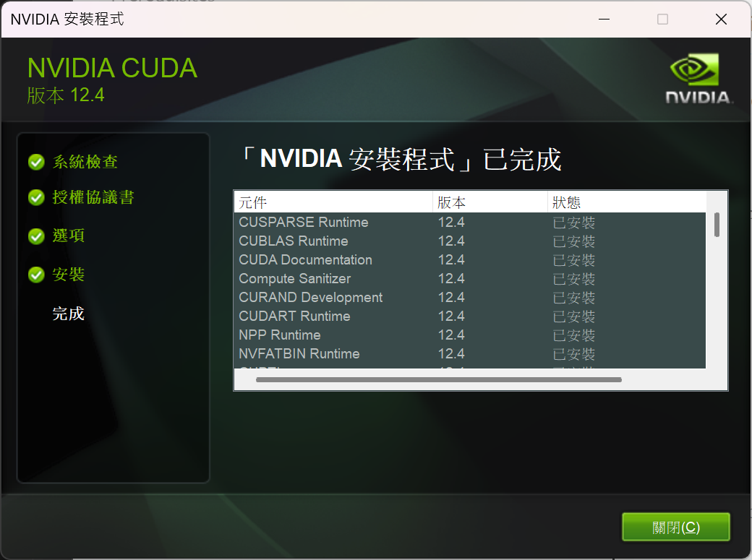Select the CUSPARSE Runtime row
The image size is (752, 560).
(x=304, y=222)
